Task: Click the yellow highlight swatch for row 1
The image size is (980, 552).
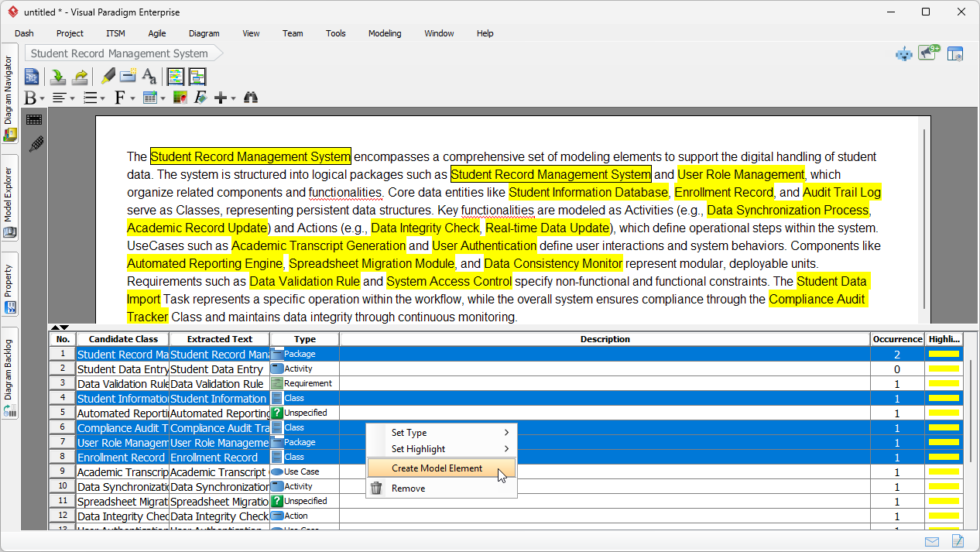Action: point(944,354)
